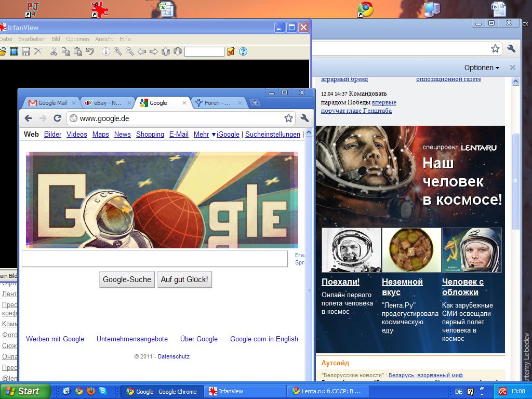Image resolution: width=532 pixels, height=399 pixels.
Task: Switch to Lenta.ru window in the taskbar
Action: [x=328, y=391]
